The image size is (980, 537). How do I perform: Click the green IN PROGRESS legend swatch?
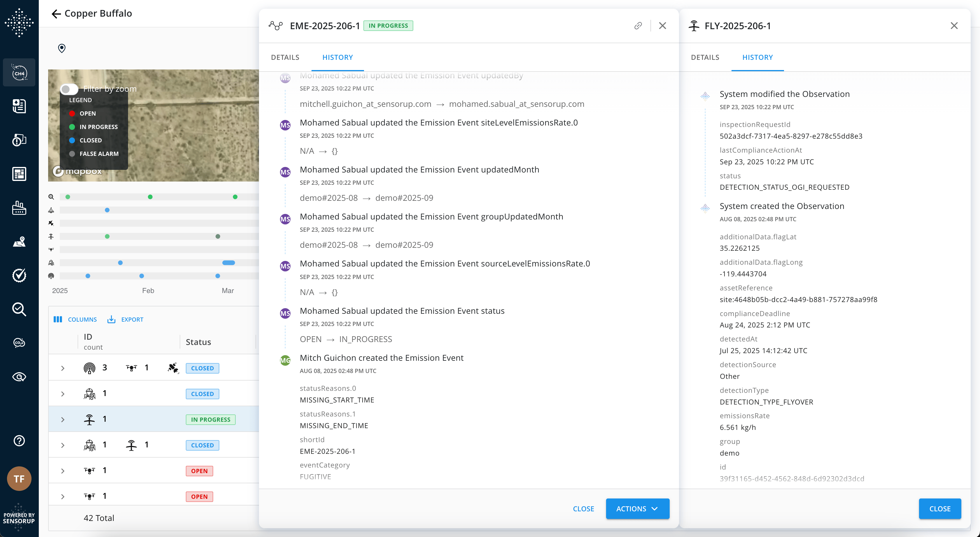(72, 127)
